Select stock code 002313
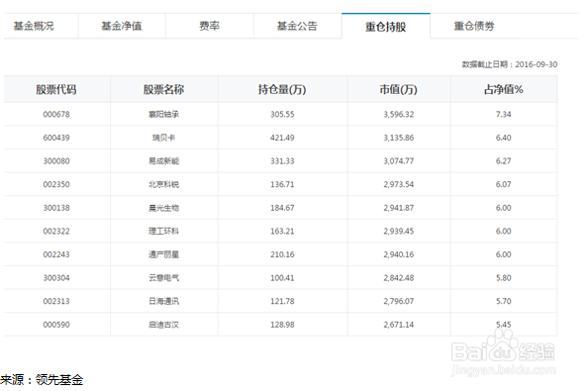Screen dimensions: 588x391 click(x=56, y=301)
